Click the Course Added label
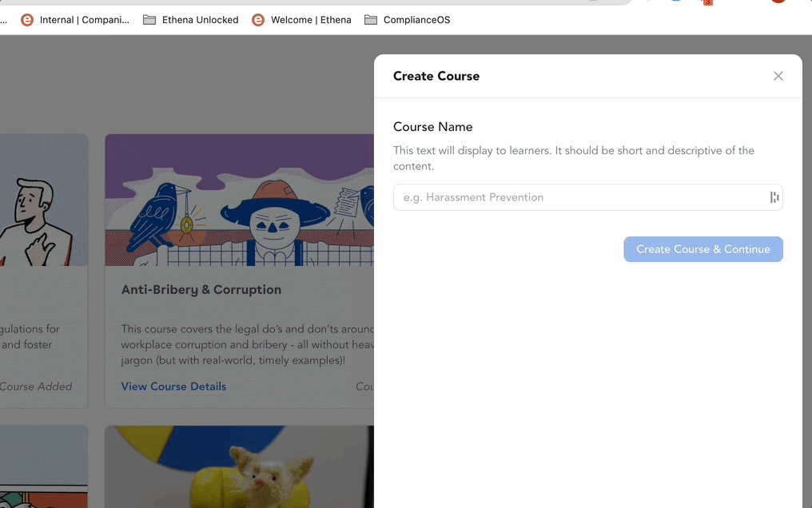812x508 pixels. [x=36, y=387]
